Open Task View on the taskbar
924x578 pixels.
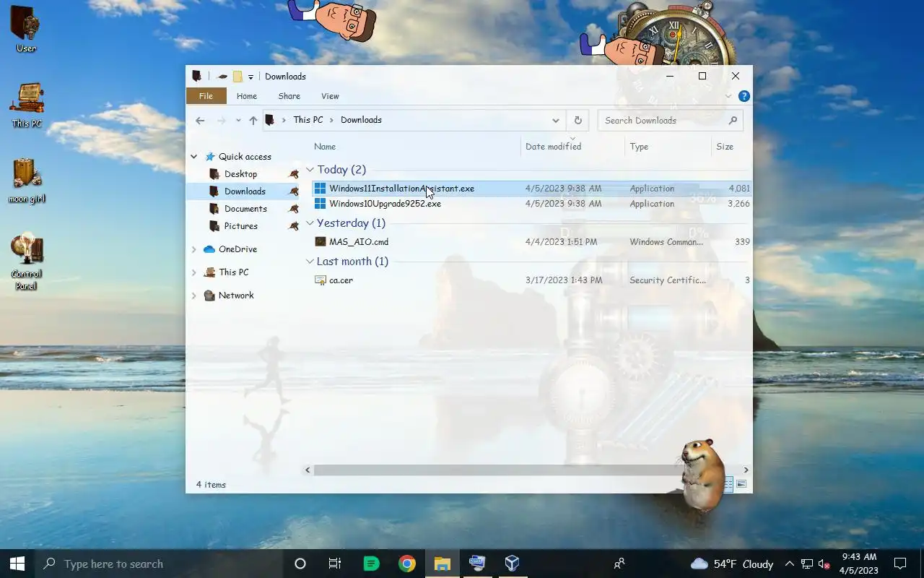[x=335, y=564]
